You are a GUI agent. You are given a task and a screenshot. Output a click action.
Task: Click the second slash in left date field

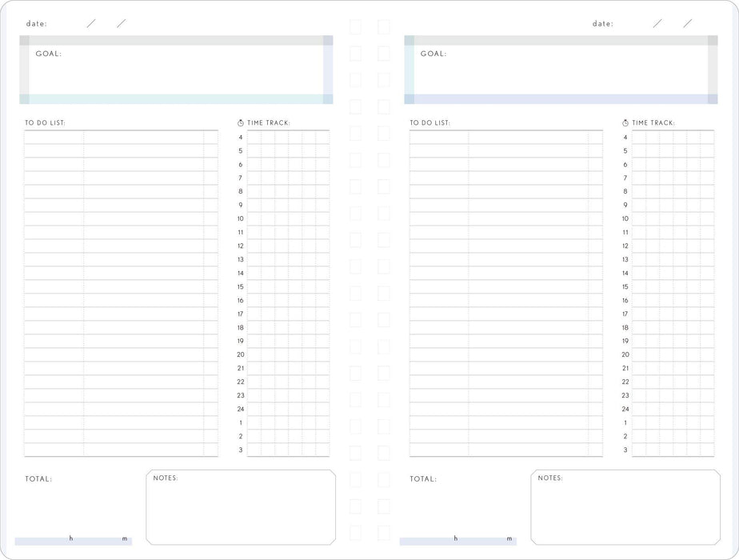pyautogui.click(x=121, y=23)
